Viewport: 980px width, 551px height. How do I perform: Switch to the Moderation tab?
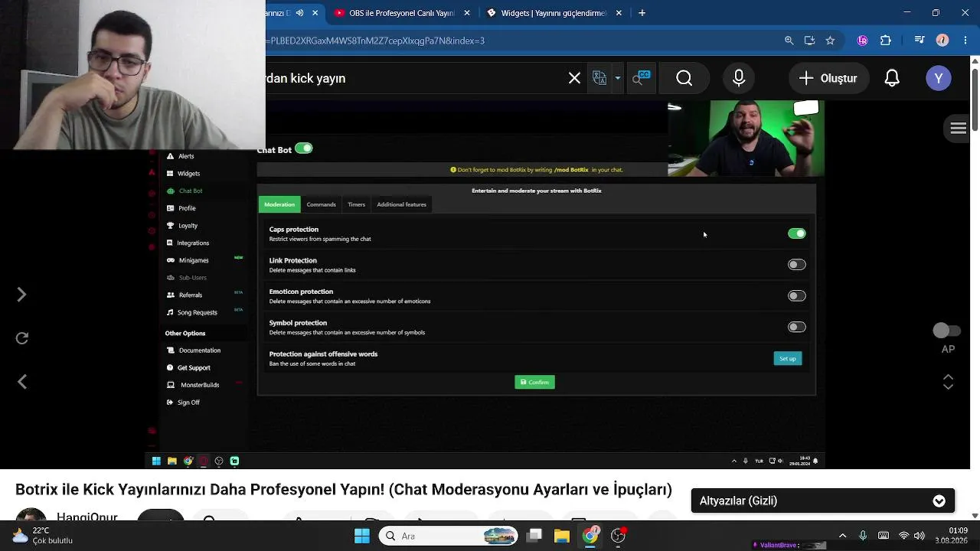coord(279,204)
